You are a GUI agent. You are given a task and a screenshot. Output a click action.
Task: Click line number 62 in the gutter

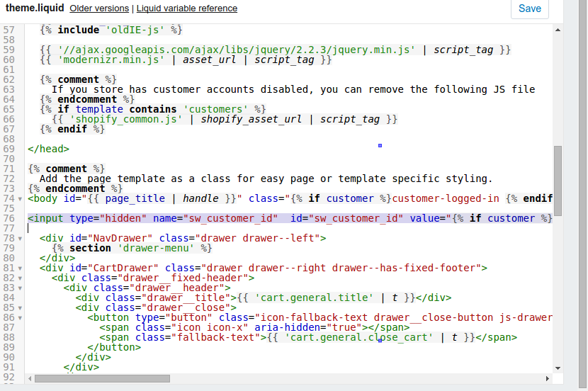9,80
